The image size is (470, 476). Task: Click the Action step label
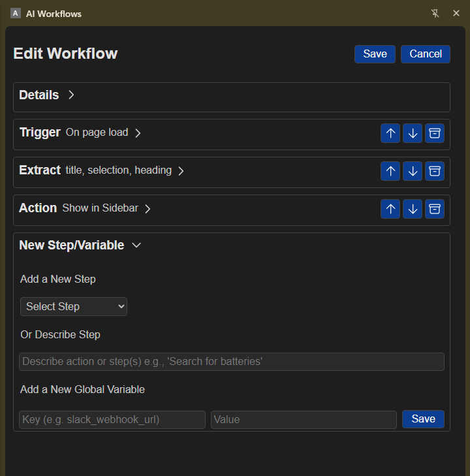coord(38,208)
